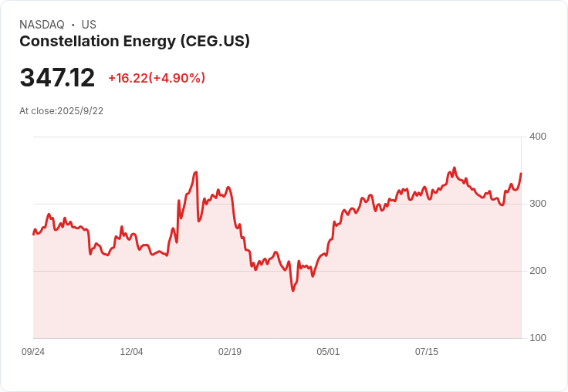The image size is (568, 392).
Task: Click the chart's highest peak after 07/15
Action: 455,167
